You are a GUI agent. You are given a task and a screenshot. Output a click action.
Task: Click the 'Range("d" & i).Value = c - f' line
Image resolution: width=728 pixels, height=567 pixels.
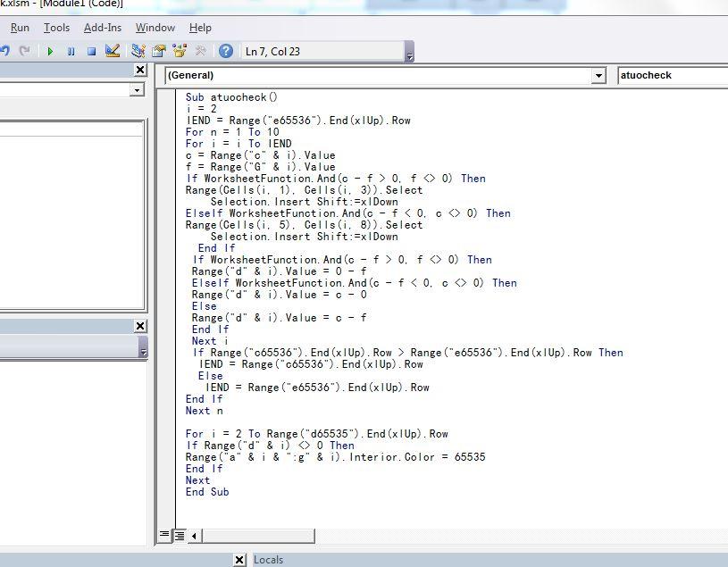pos(279,318)
